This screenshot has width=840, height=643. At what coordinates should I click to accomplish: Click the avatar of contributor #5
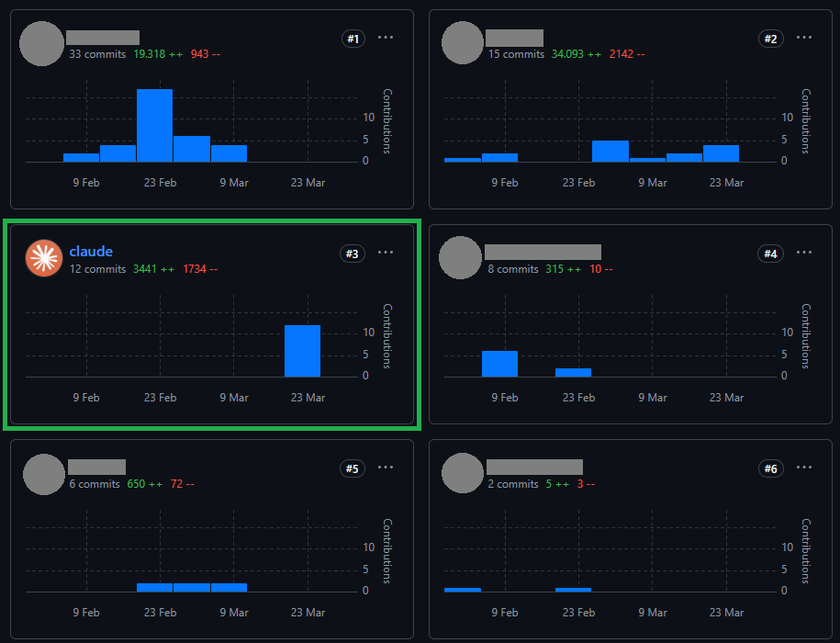44,474
